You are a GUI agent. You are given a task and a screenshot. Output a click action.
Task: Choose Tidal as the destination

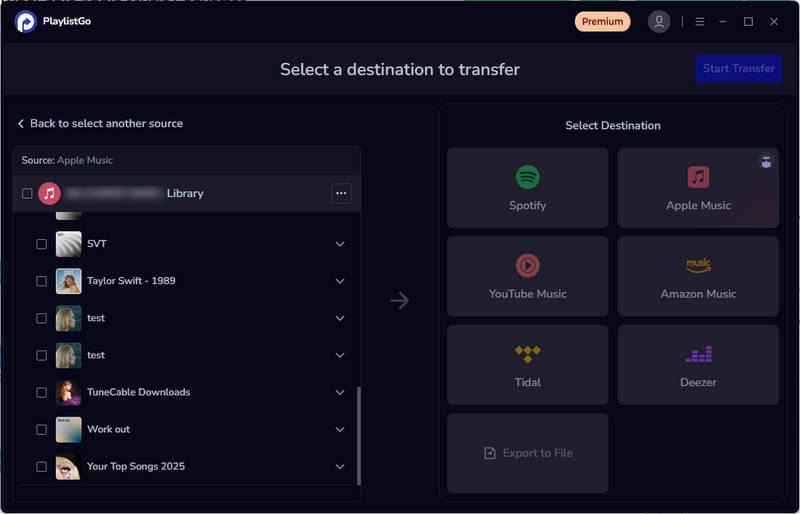pos(527,365)
